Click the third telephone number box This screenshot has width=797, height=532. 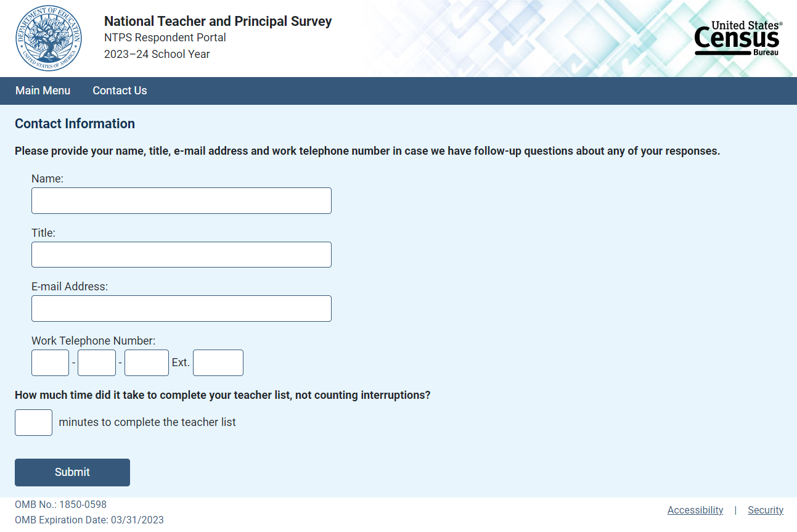click(x=147, y=362)
